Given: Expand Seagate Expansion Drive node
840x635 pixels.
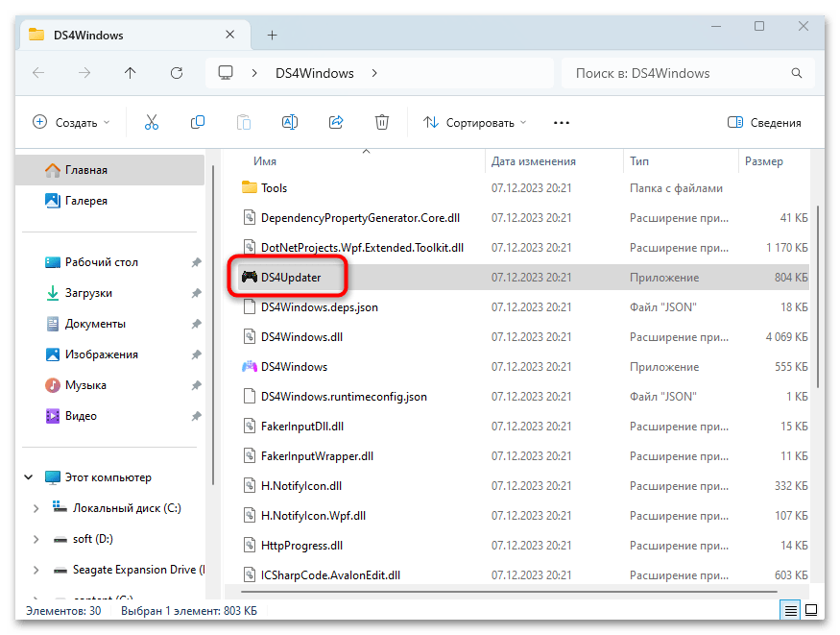Looking at the screenshot, I should 36,570.
